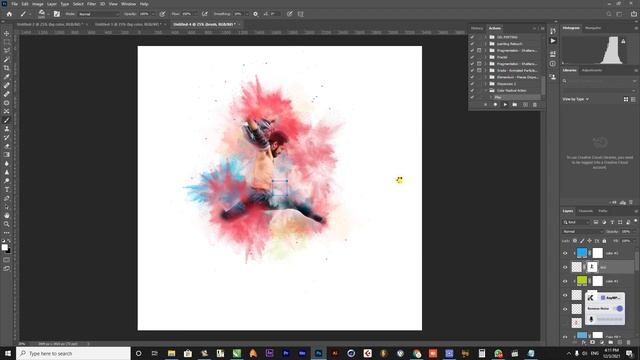Switch to the first Untitled document tab
The width and height of the screenshot is (640, 360).
point(50,24)
